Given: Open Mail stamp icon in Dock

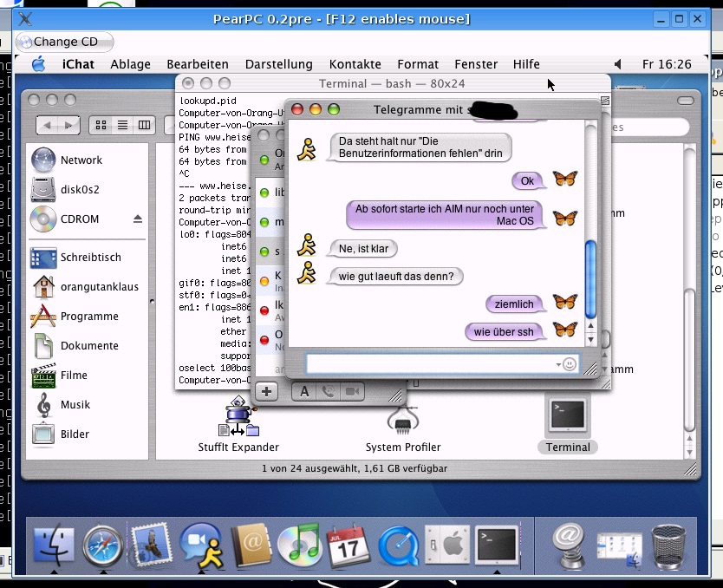Looking at the screenshot, I should click(151, 546).
